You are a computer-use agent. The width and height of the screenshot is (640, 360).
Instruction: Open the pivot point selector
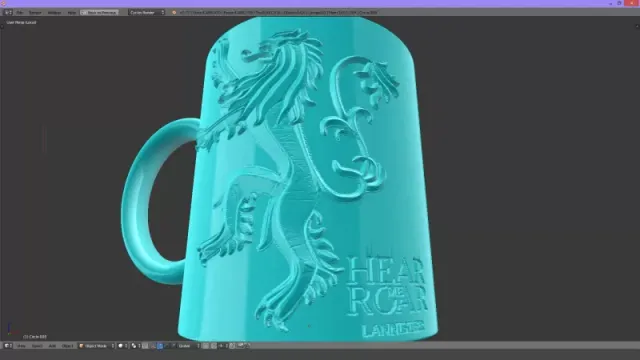tap(136, 346)
